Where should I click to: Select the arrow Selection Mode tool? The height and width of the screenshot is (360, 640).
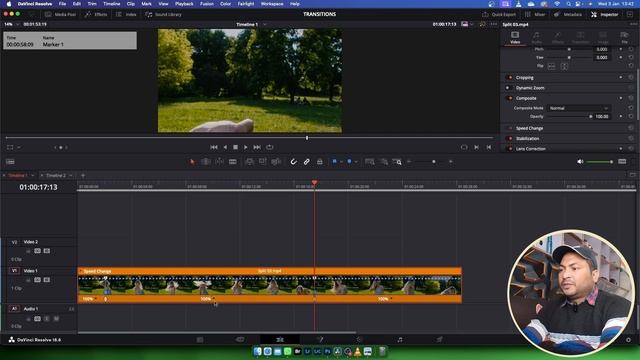coord(192,162)
